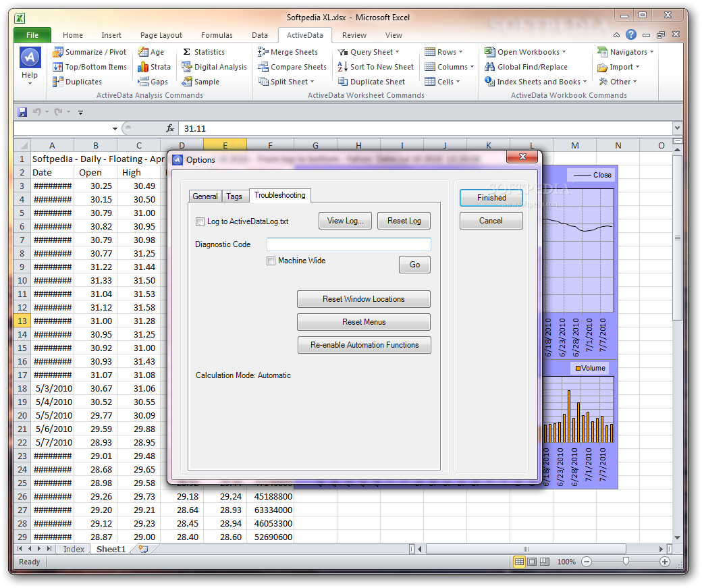Click the View Log... button
This screenshot has width=702, height=588.
click(x=345, y=221)
